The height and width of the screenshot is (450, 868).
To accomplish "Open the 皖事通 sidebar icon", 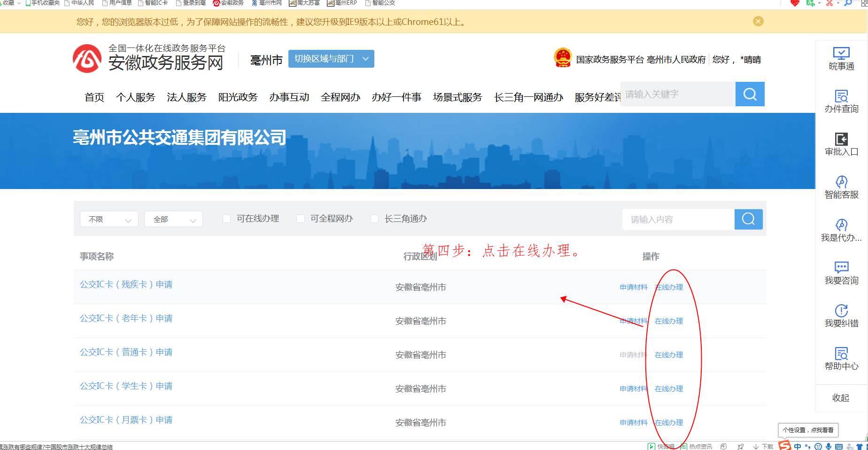I will point(841,59).
